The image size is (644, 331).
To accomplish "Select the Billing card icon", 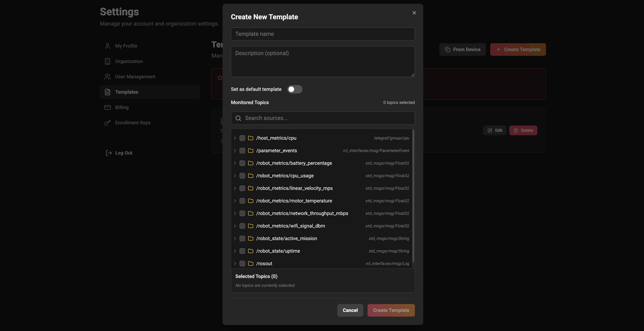I will coord(108,107).
